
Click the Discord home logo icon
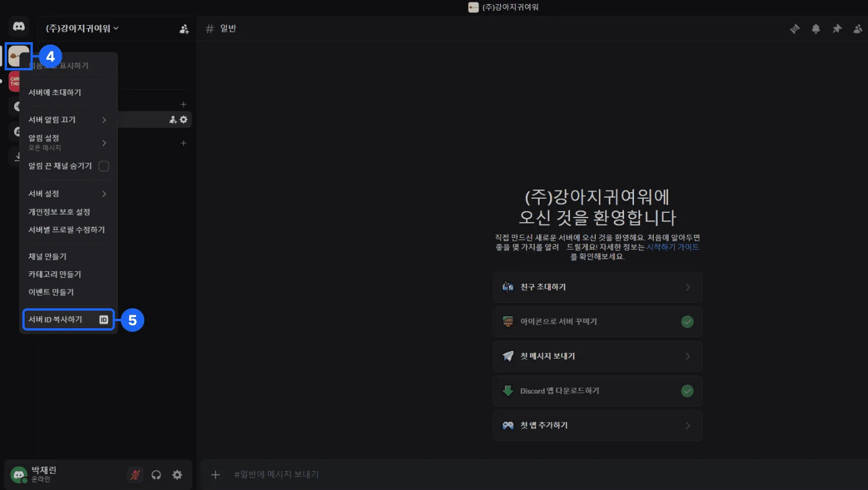[x=19, y=27]
